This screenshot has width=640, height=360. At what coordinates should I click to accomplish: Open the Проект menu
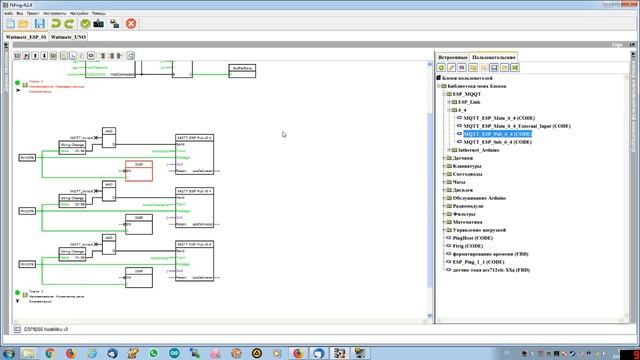tap(33, 13)
